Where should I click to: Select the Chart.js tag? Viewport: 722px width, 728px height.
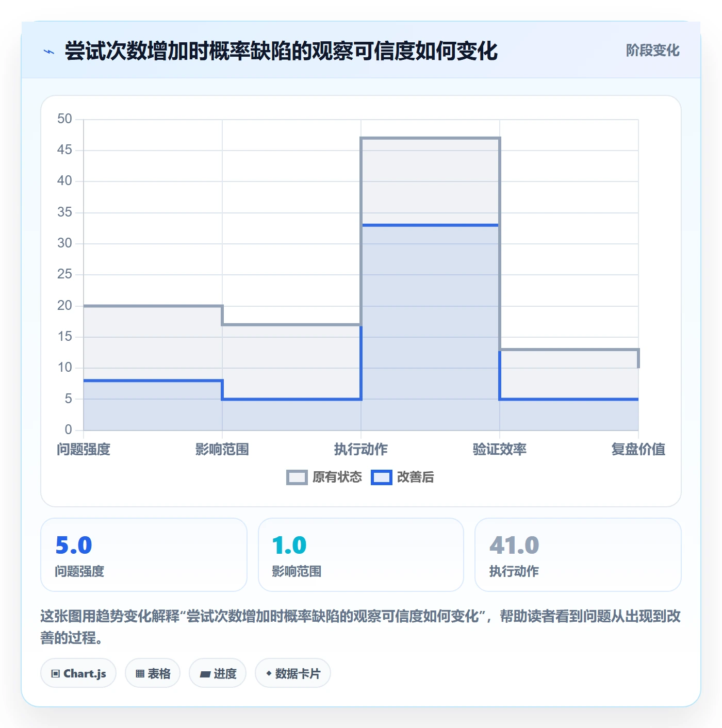pyautogui.click(x=78, y=673)
